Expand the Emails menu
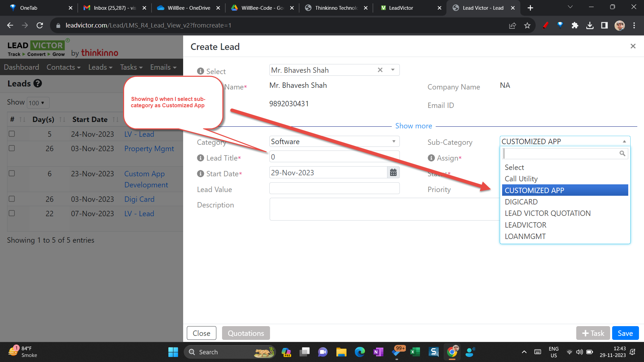Image resolution: width=644 pixels, height=362 pixels. (x=163, y=67)
